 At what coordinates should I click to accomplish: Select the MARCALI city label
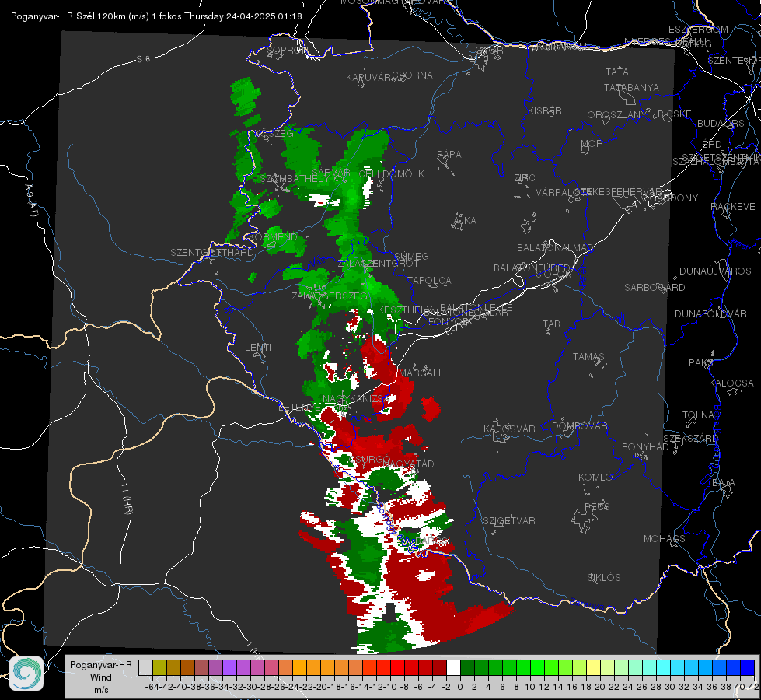419,373
